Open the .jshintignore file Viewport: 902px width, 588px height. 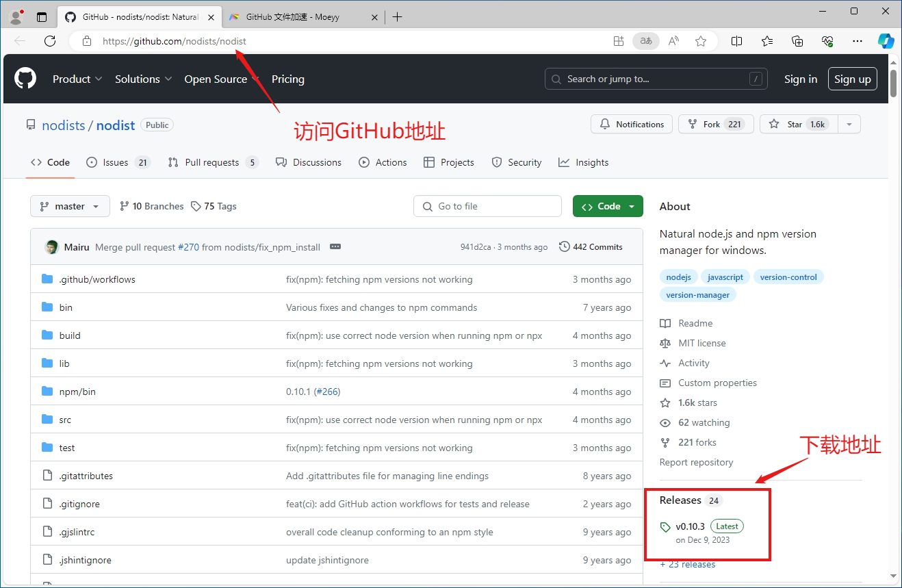pyautogui.click(x=86, y=560)
